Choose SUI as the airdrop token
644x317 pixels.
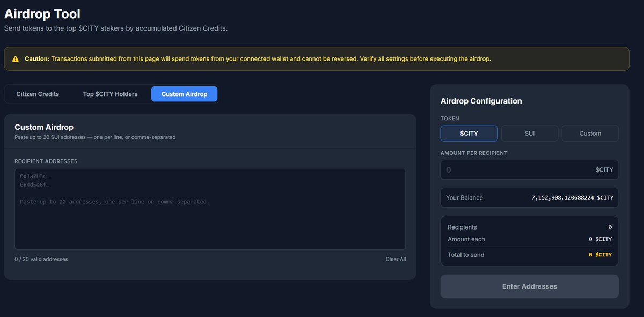coord(530,133)
